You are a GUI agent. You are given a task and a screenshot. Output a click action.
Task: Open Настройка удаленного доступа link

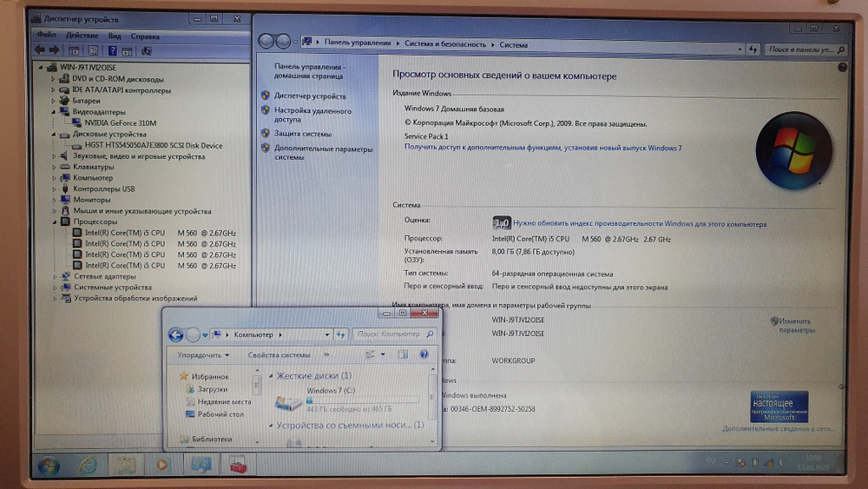[x=312, y=116]
